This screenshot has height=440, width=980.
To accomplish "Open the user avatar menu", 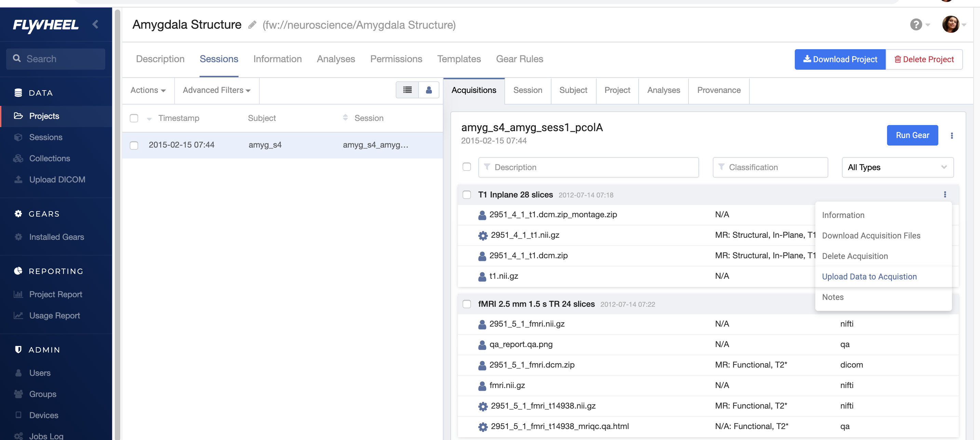I will point(950,24).
